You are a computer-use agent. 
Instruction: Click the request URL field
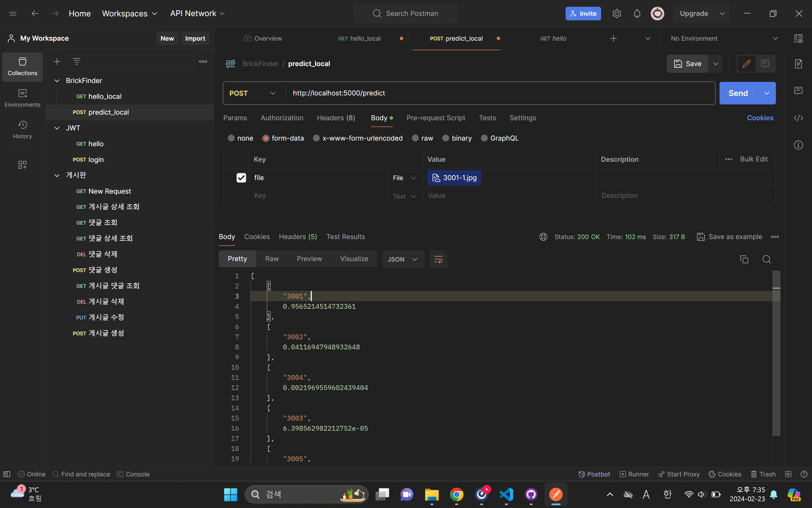click(x=500, y=93)
